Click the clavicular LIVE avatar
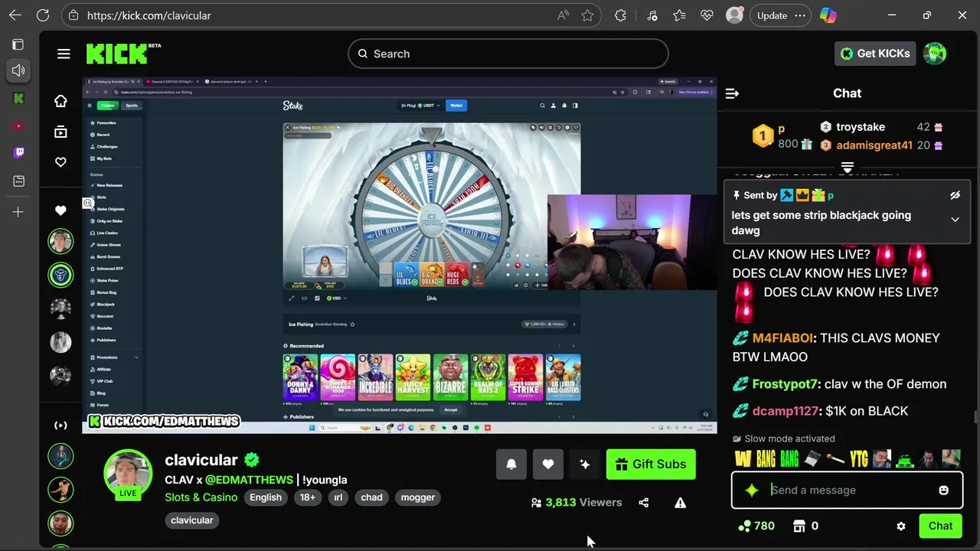Image resolution: width=980 pixels, height=551 pixels. tap(128, 474)
